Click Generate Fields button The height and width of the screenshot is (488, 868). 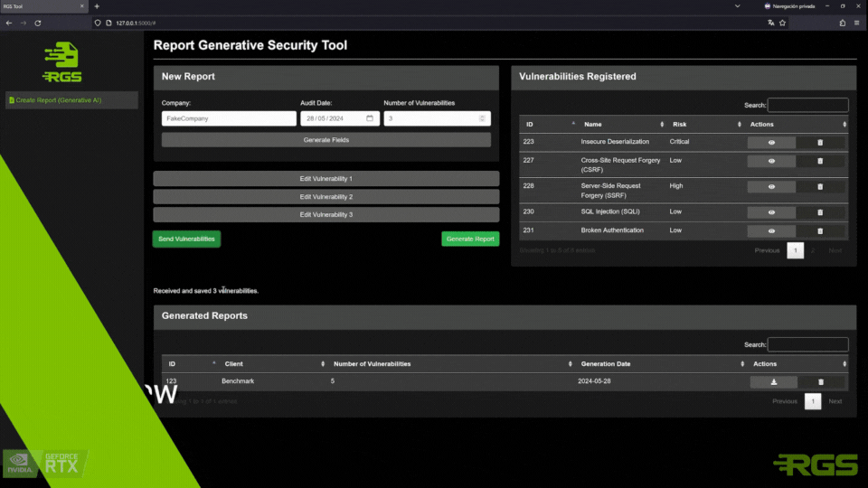point(326,140)
